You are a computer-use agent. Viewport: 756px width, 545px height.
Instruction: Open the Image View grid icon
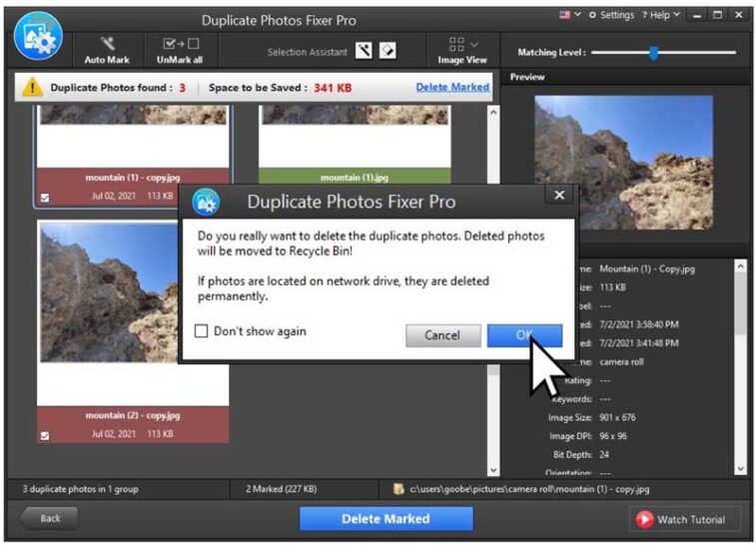456,44
